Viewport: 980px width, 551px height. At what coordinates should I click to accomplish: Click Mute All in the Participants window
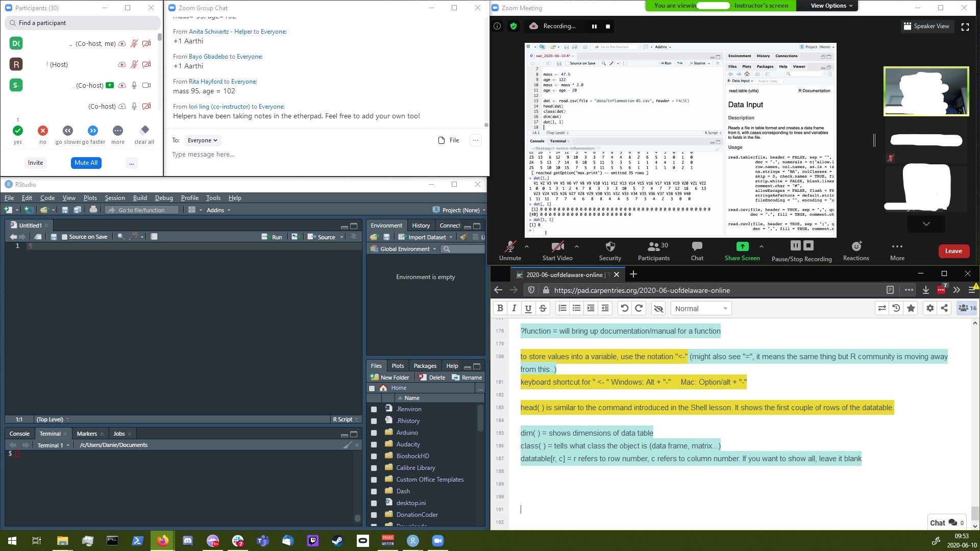click(x=86, y=163)
